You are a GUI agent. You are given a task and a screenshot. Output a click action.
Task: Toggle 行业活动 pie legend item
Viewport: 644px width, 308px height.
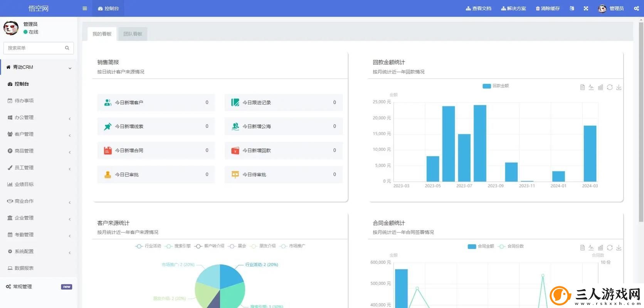pos(148,246)
